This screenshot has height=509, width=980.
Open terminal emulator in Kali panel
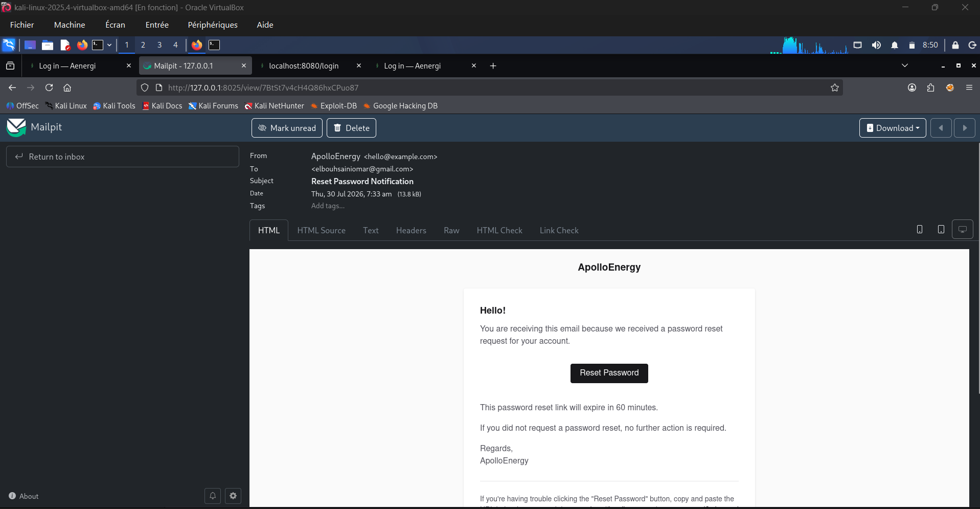tap(98, 45)
